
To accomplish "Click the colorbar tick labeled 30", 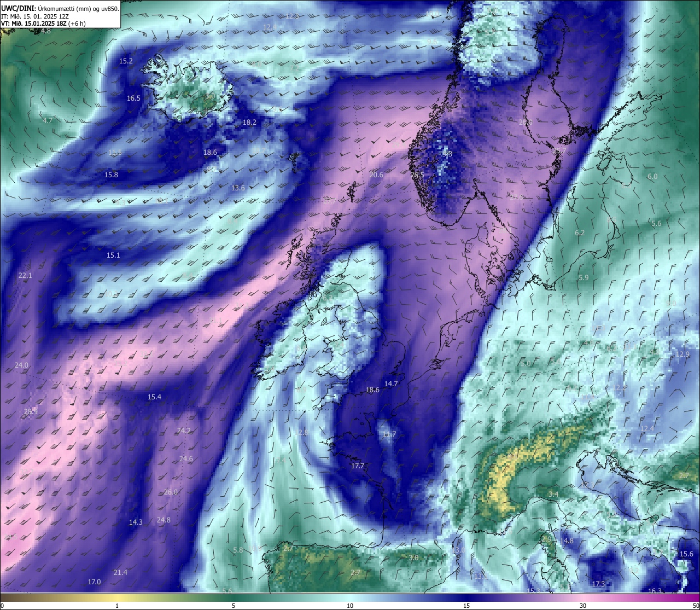I will tap(583, 606).
